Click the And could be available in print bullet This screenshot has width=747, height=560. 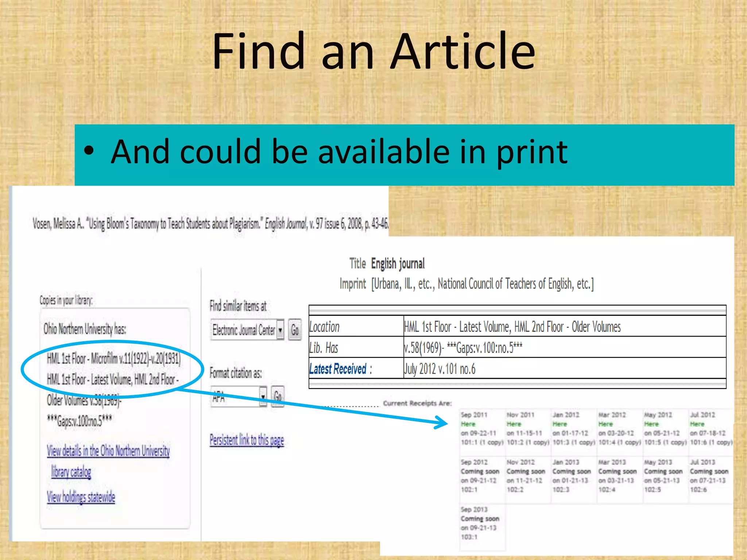point(339,151)
